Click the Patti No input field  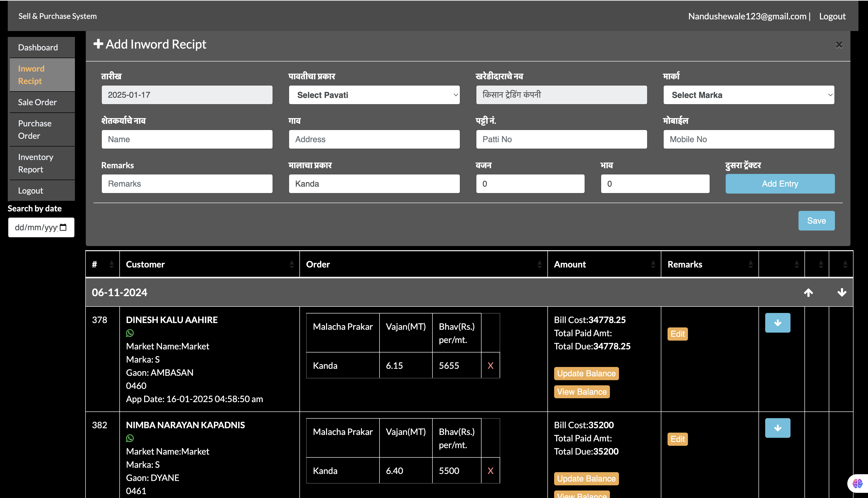click(561, 139)
